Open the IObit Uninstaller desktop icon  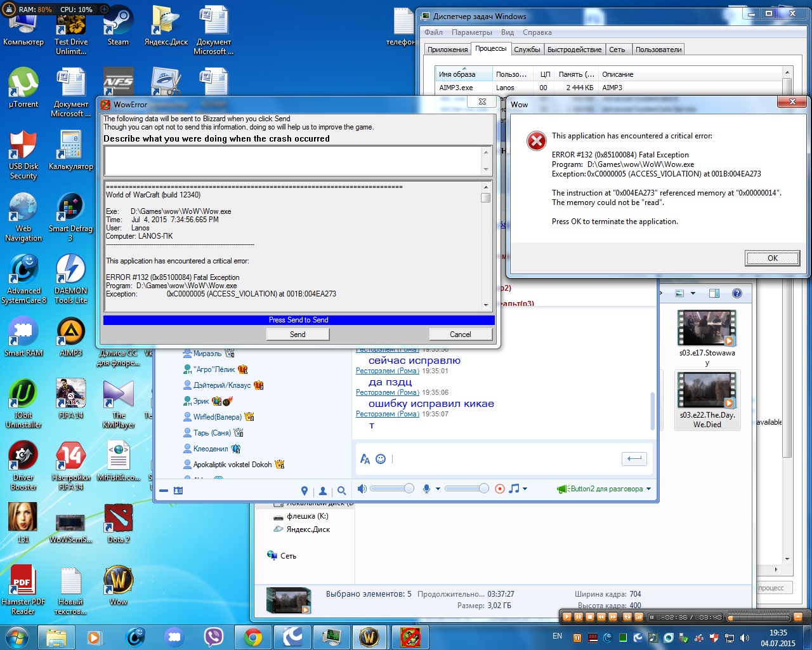coord(23,403)
